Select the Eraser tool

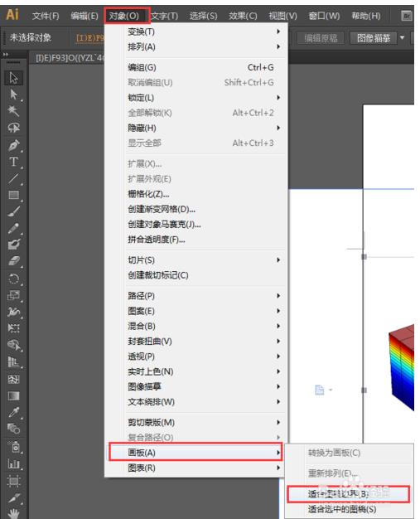13,261
